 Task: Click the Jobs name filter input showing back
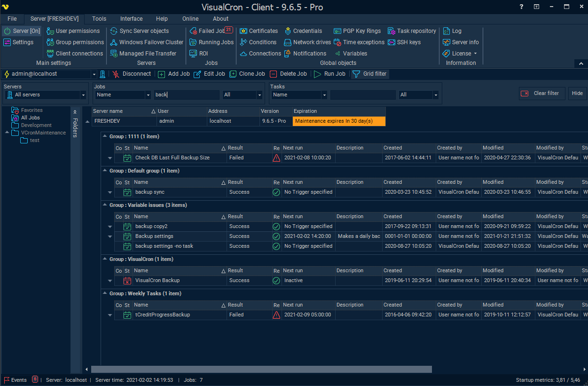pos(186,95)
